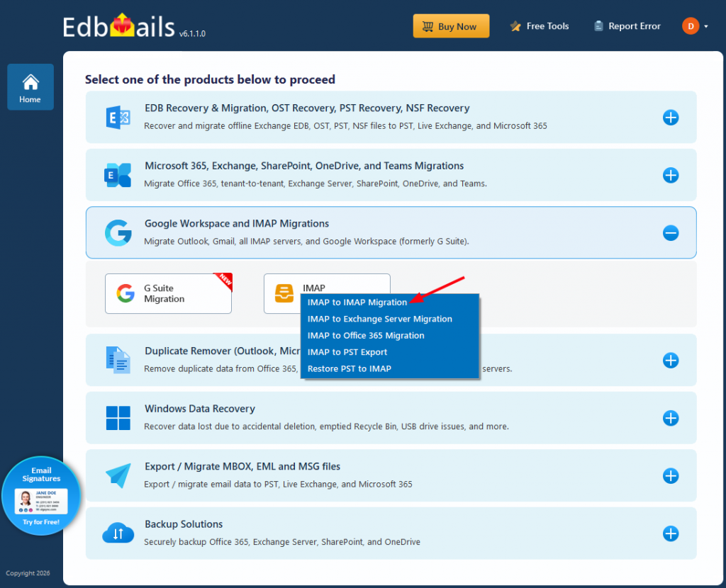This screenshot has height=588, width=726.
Task: Click the paper plane Export icon
Action: tap(118, 475)
